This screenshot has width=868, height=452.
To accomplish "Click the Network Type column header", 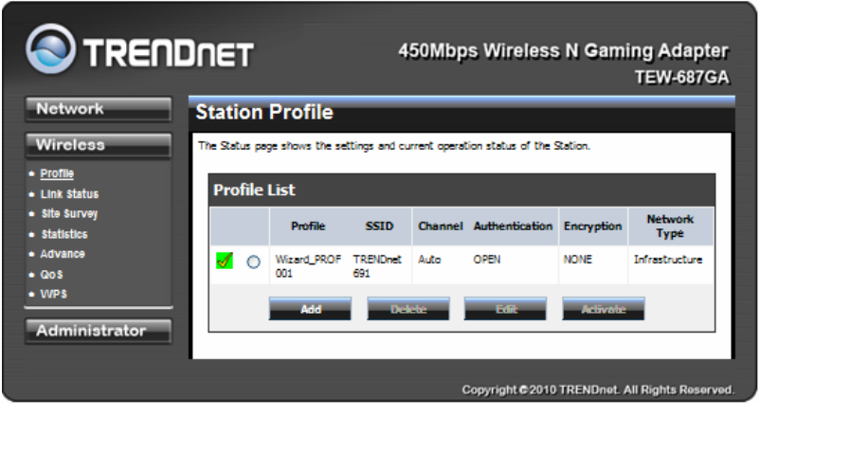I will point(670,226).
